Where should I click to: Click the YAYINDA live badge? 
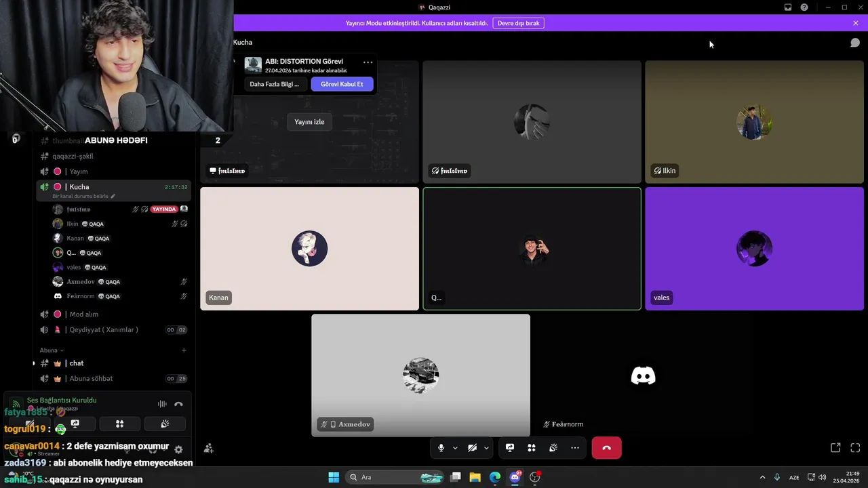click(x=164, y=209)
